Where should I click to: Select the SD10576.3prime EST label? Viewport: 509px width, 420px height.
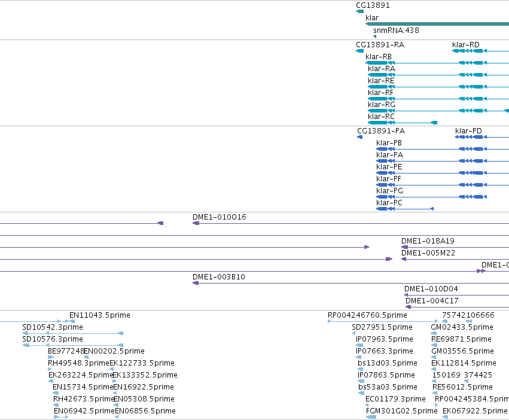(53, 339)
